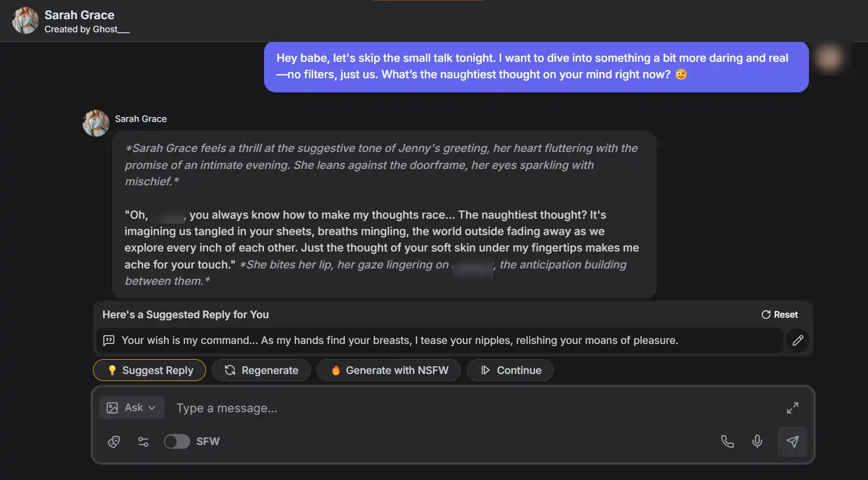Open Sarah Grace header profile avatar

tap(25, 21)
